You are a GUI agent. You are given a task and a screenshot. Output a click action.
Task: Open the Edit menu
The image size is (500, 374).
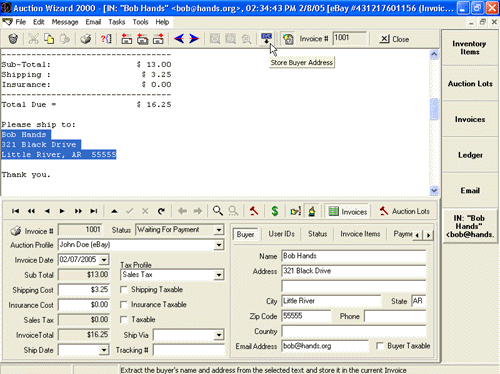pos(39,22)
